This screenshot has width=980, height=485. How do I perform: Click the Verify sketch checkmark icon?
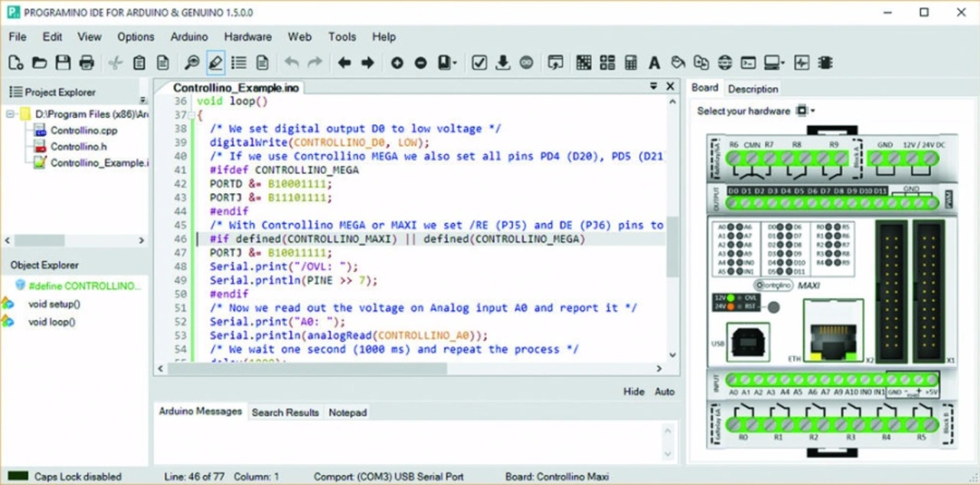[479, 63]
